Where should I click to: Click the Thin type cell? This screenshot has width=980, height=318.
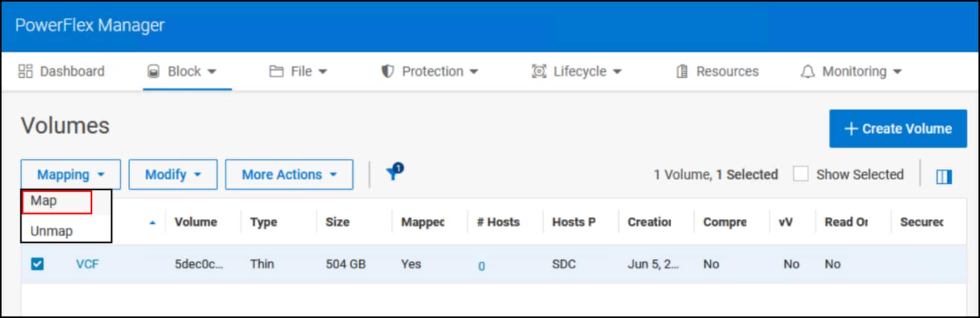pos(262,264)
